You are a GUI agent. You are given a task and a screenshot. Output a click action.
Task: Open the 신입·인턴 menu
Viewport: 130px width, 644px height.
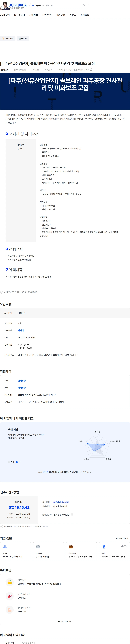[47, 15]
